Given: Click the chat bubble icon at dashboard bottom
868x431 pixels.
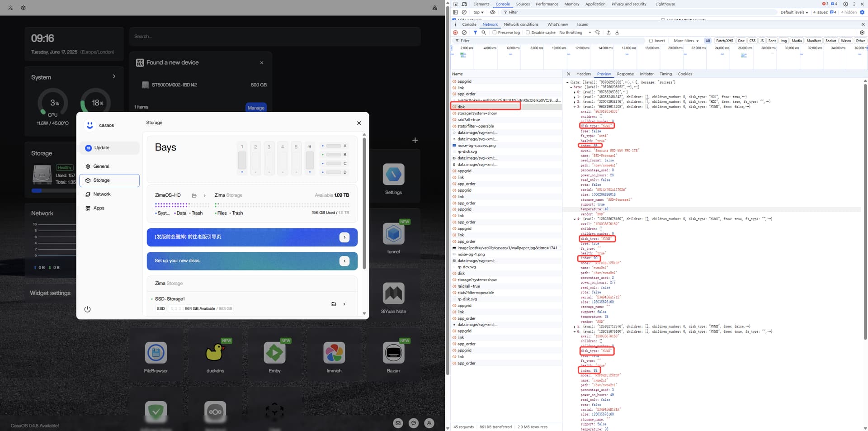Looking at the screenshot, I should pyautogui.click(x=414, y=423).
